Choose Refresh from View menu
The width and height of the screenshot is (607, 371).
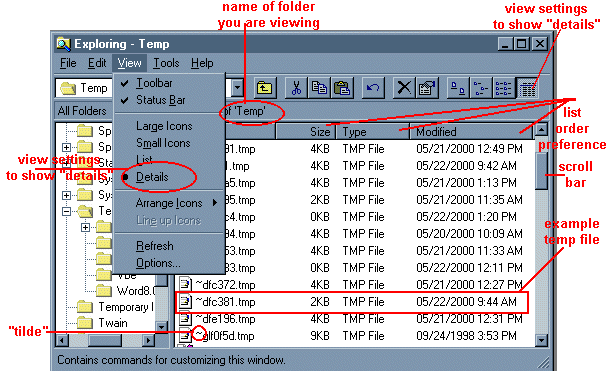pos(154,246)
